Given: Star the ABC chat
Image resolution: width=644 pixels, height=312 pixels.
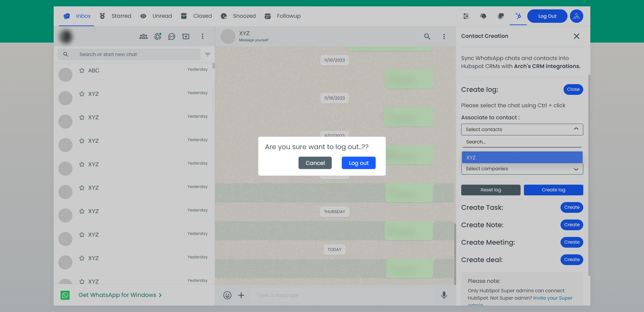Looking at the screenshot, I should pos(82,70).
